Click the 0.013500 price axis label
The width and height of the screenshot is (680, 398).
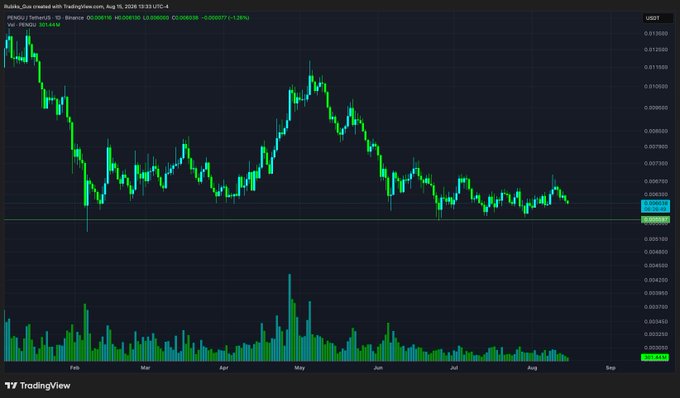[x=656, y=33]
